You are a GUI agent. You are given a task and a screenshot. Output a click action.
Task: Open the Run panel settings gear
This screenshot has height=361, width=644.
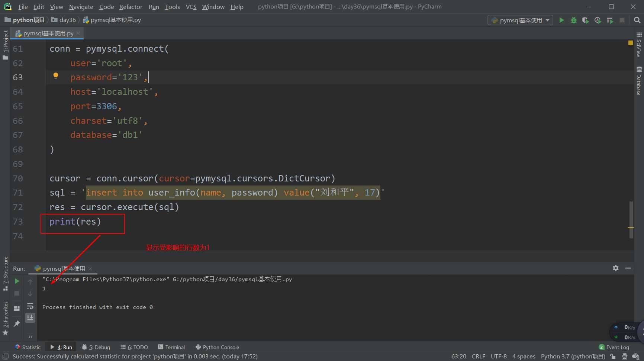(x=616, y=268)
